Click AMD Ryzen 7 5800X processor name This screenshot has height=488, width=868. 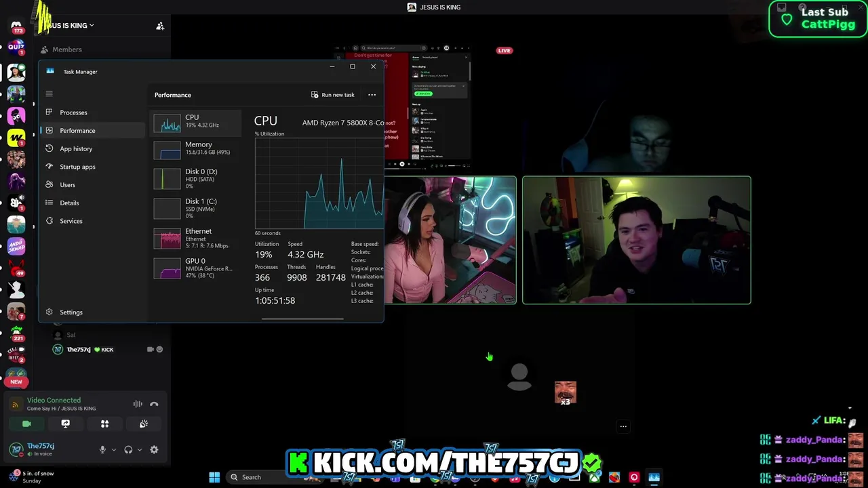point(343,123)
